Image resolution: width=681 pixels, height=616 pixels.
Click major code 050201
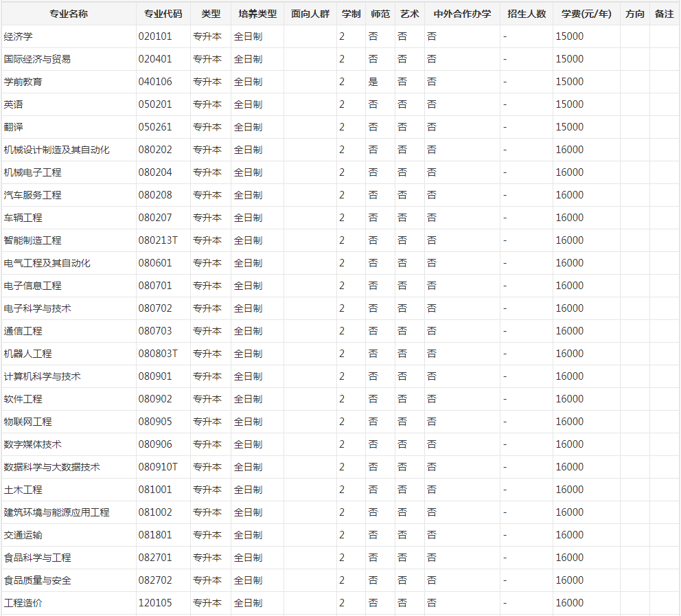point(155,104)
